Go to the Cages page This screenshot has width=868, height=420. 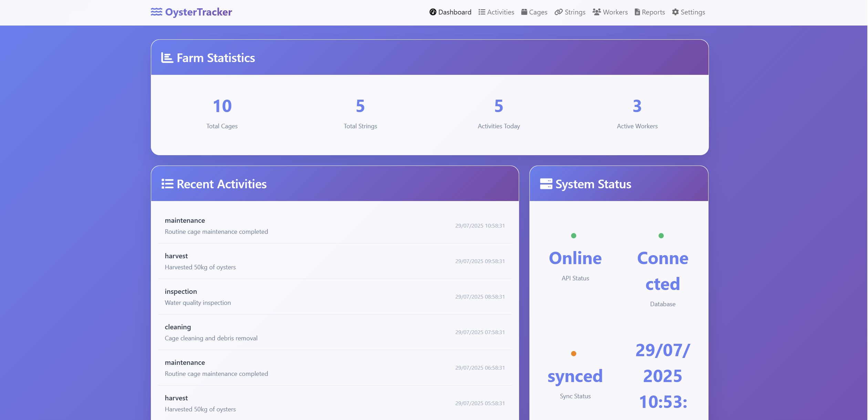[x=534, y=12]
